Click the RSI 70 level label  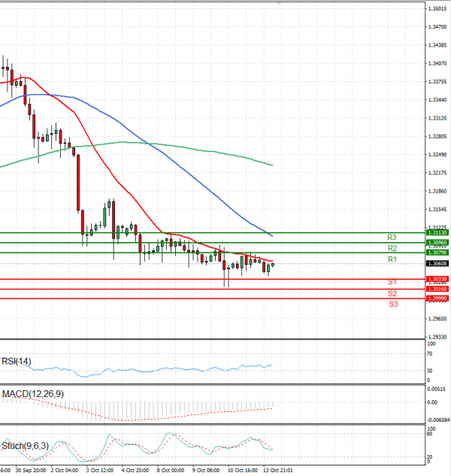tap(429, 353)
